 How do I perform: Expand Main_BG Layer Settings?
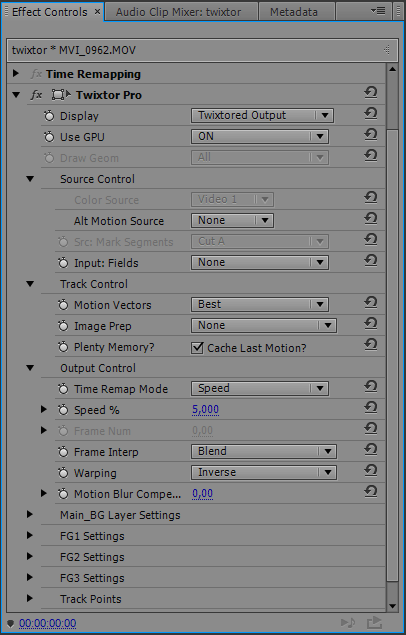pos(30,514)
